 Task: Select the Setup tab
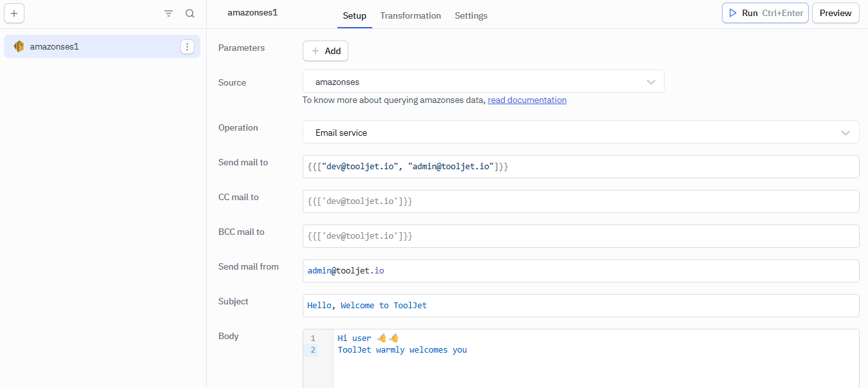click(354, 15)
